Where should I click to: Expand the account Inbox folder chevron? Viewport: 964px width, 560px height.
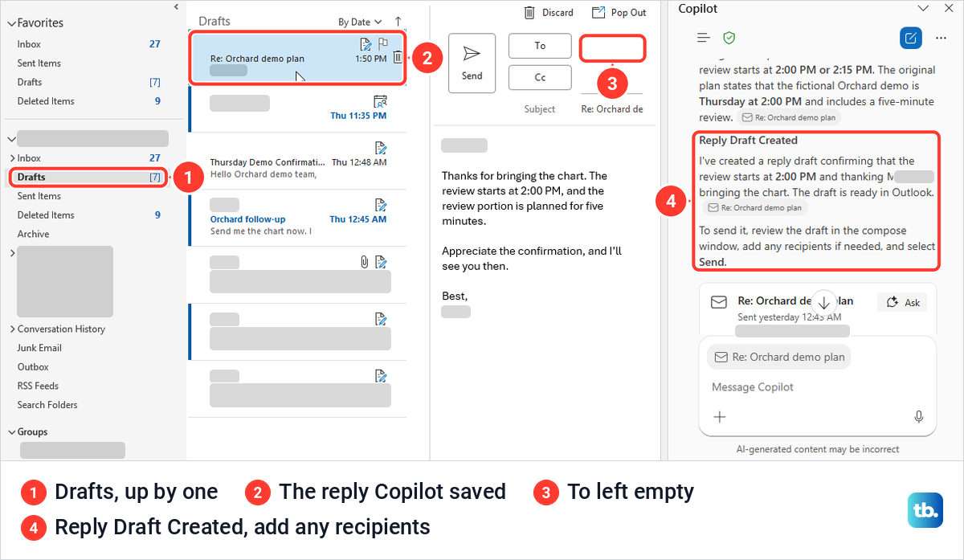coord(12,158)
